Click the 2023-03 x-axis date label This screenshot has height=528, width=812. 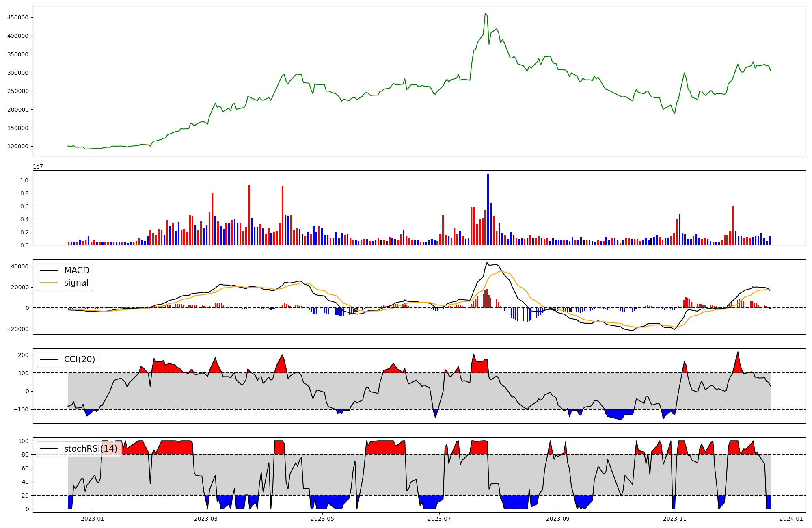click(x=206, y=519)
